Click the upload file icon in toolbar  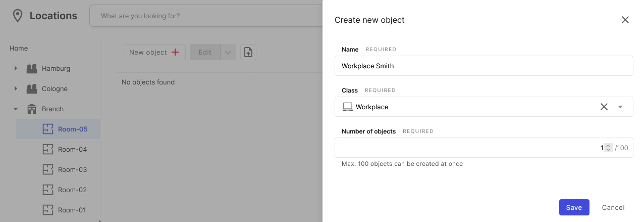[248, 52]
